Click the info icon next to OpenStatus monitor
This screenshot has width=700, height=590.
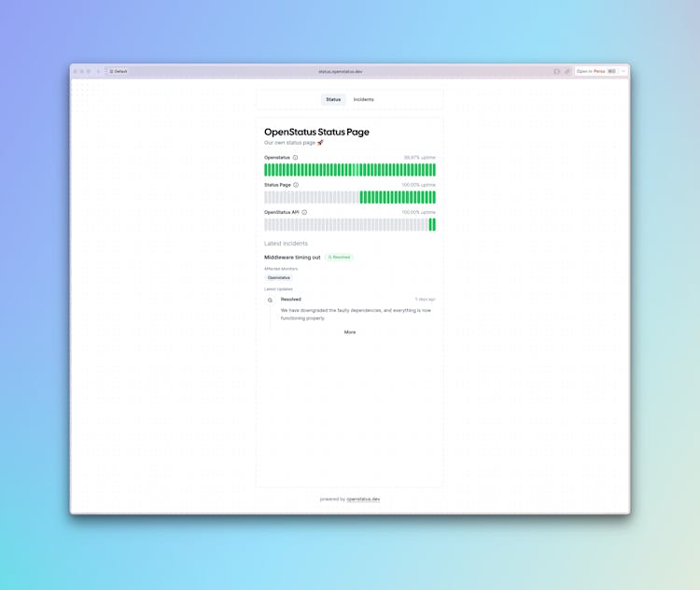tap(296, 158)
